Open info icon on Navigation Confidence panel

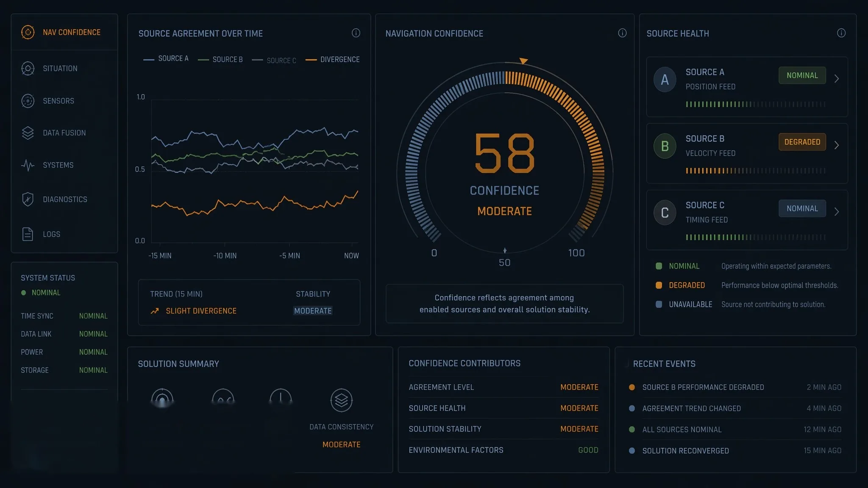pos(622,33)
